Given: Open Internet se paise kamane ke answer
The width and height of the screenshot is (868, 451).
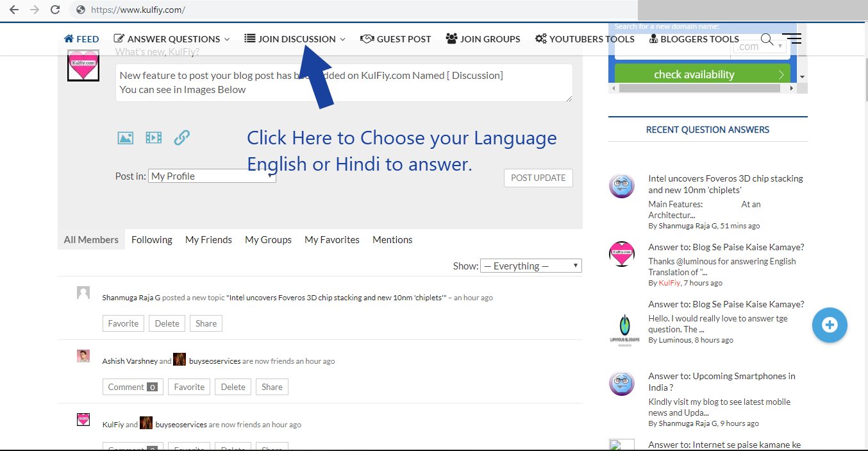Looking at the screenshot, I should coord(724,445).
